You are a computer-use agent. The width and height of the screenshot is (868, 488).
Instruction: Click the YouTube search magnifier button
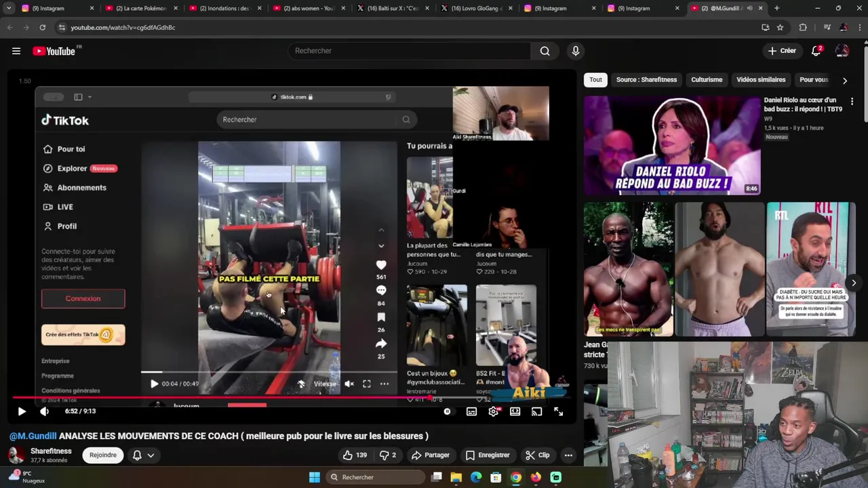pos(545,51)
